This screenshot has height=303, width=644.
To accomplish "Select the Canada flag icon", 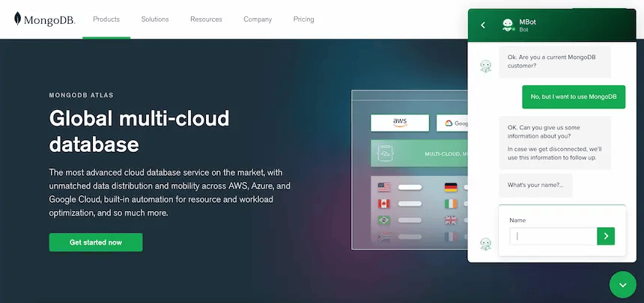I will (x=384, y=203).
